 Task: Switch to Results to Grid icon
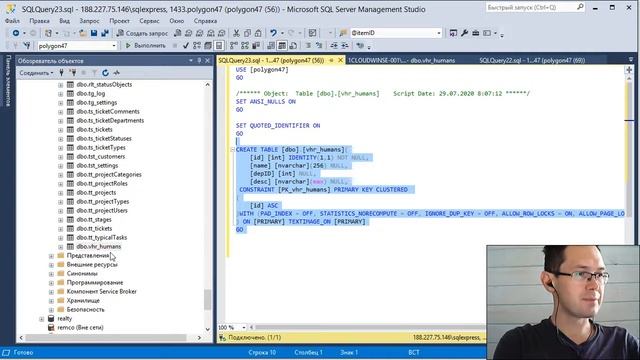pos(282,46)
